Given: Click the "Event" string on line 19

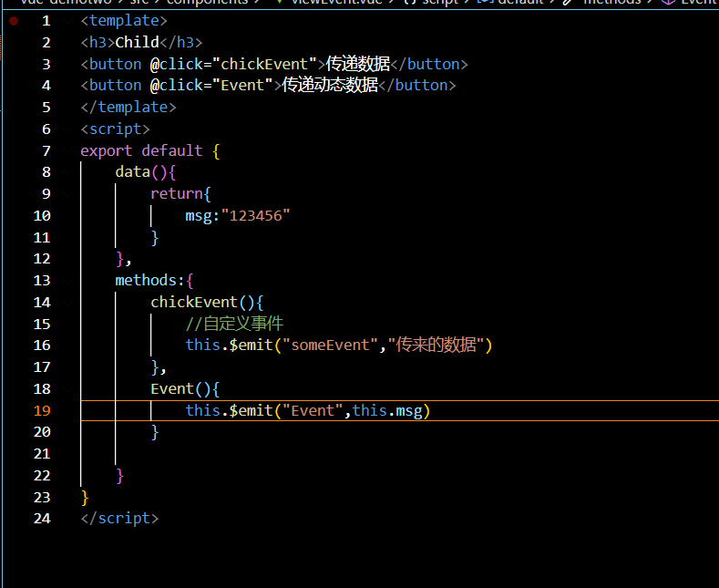Looking at the screenshot, I should 313,410.
